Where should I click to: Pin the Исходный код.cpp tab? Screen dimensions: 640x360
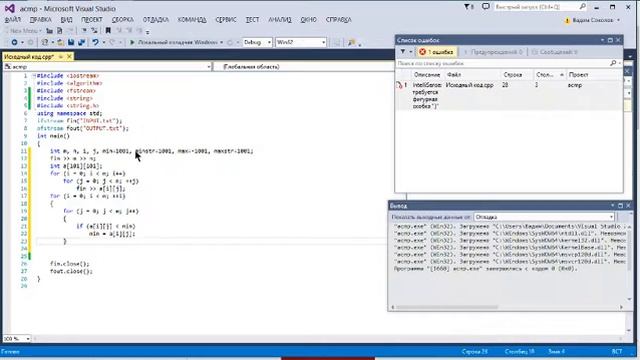61,57
